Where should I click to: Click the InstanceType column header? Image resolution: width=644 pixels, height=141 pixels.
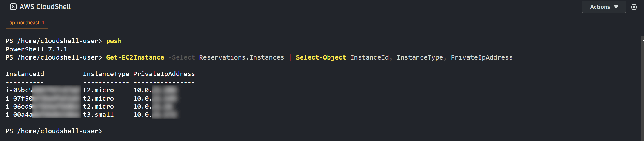click(x=106, y=74)
